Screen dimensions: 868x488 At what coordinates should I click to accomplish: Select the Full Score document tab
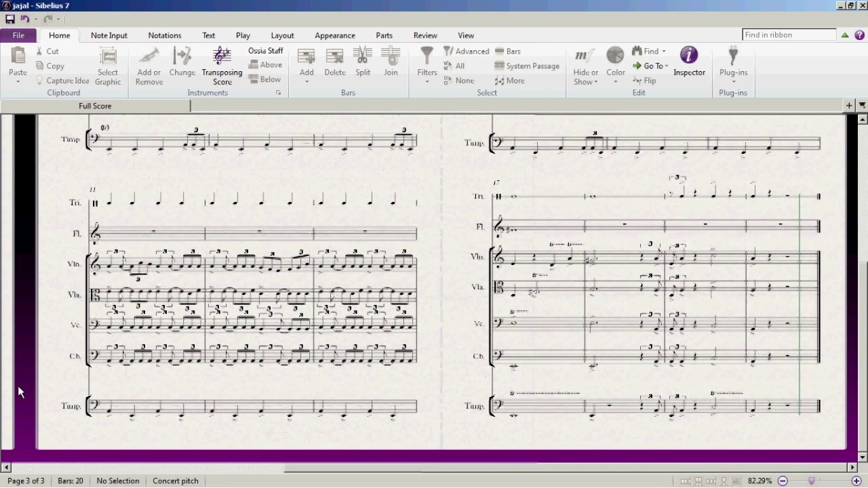95,106
